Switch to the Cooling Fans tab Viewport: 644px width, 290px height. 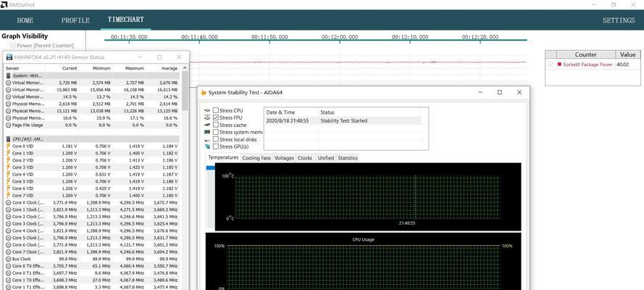(x=256, y=158)
